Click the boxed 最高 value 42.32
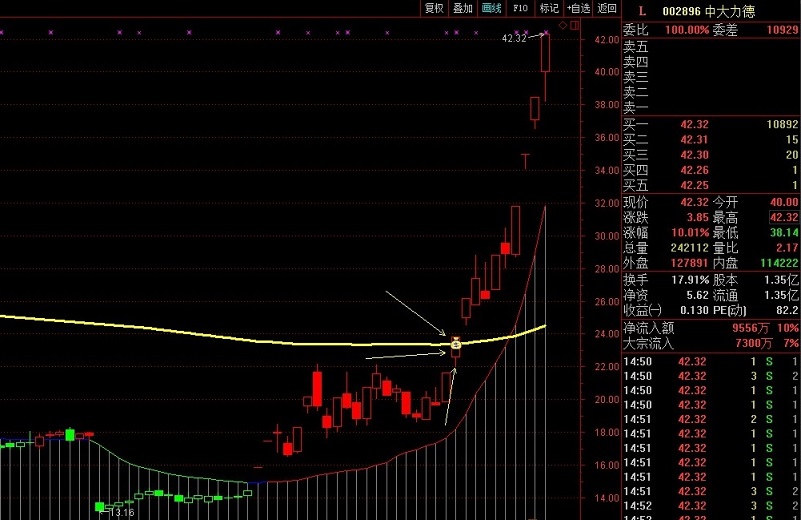The height and width of the screenshot is (520, 801). [x=784, y=218]
